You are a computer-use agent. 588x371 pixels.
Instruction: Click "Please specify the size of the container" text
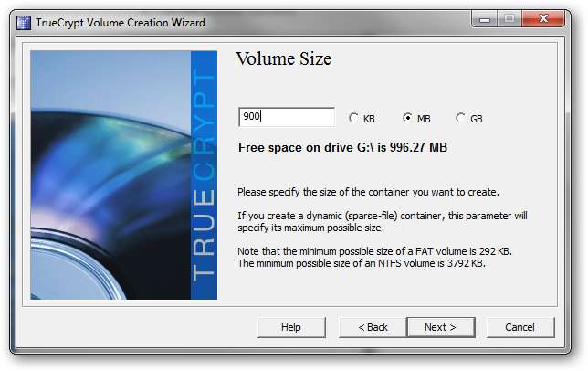[368, 192]
